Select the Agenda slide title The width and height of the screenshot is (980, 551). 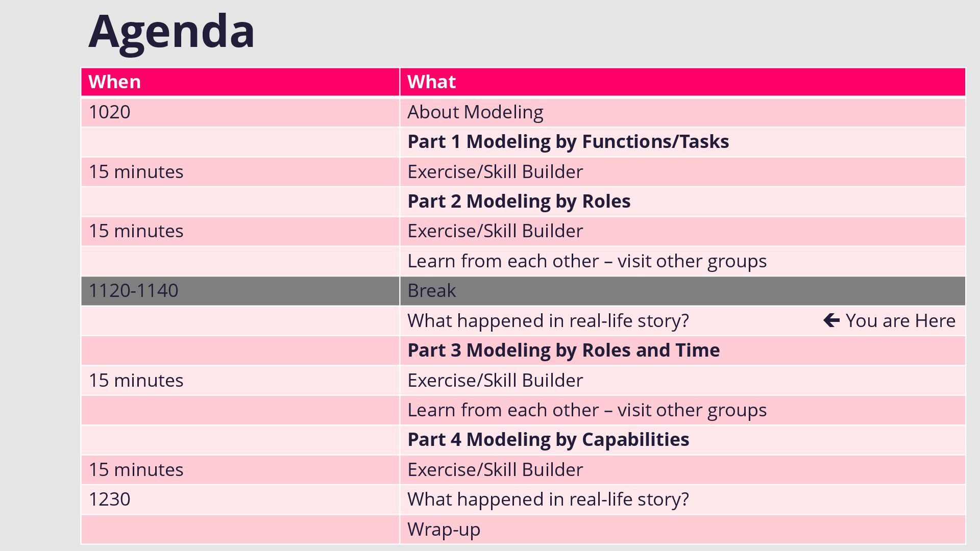click(171, 32)
